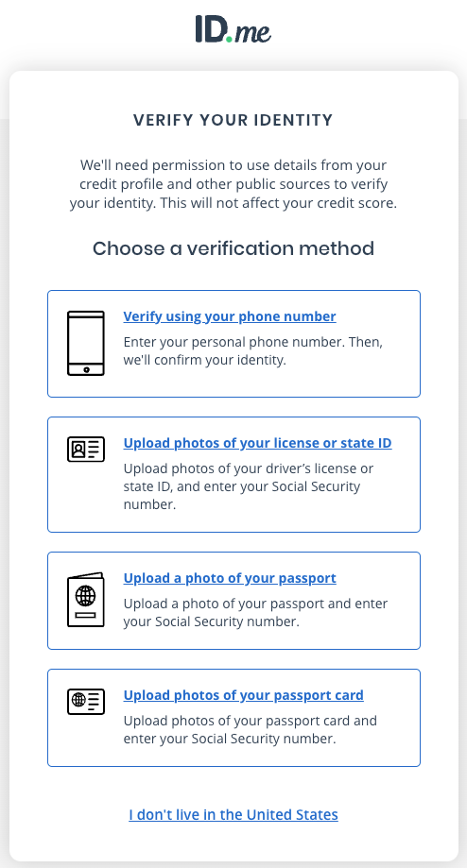
Task: Click the bold 'ID' letters in logo
Action: coord(210,28)
